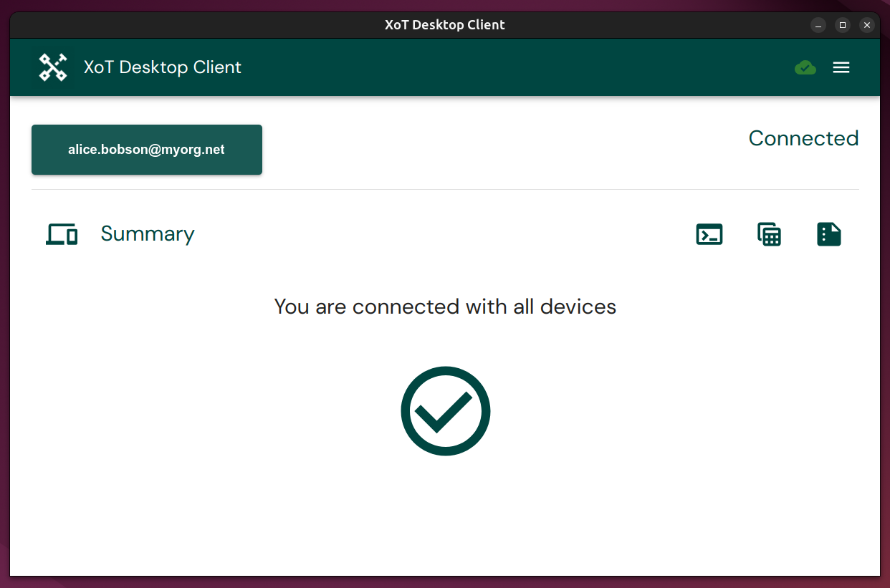Close the XoT Desktop Client window
The height and width of the screenshot is (588, 890).
click(867, 25)
